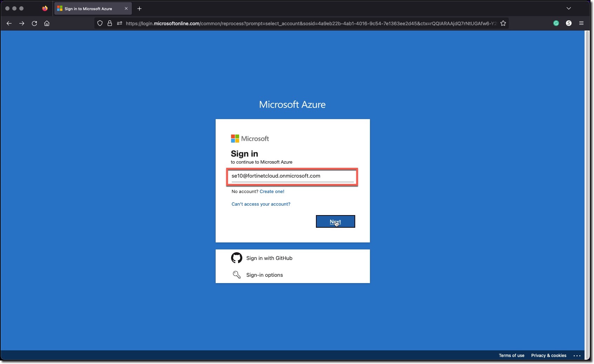
Task: Click the Sign-in options key icon
Action: coord(237,275)
